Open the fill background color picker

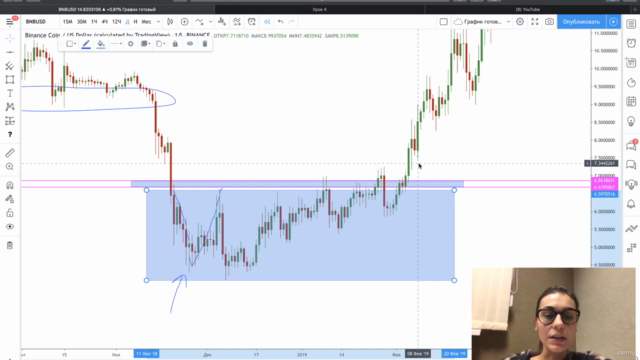(101, 44)
